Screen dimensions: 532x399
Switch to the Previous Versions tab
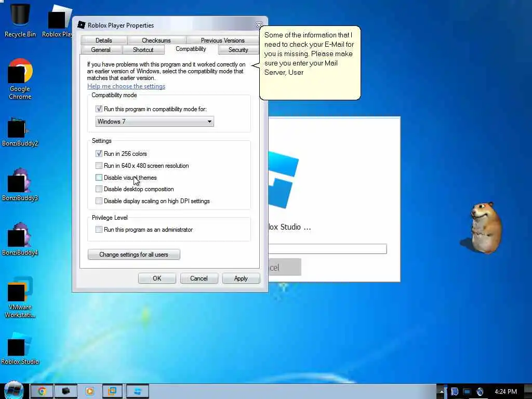click(x=222, y=41)
